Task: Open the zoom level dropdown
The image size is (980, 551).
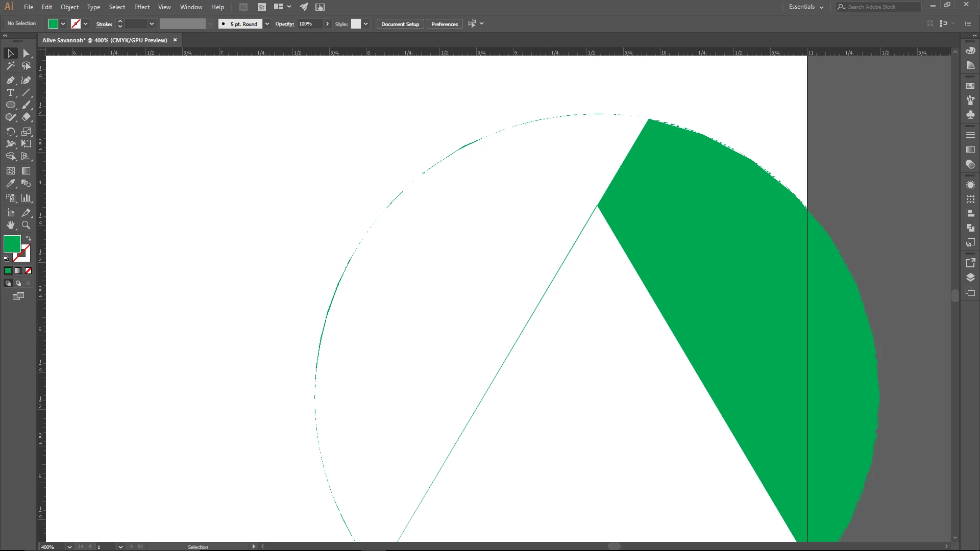Action: click(69, 547)
